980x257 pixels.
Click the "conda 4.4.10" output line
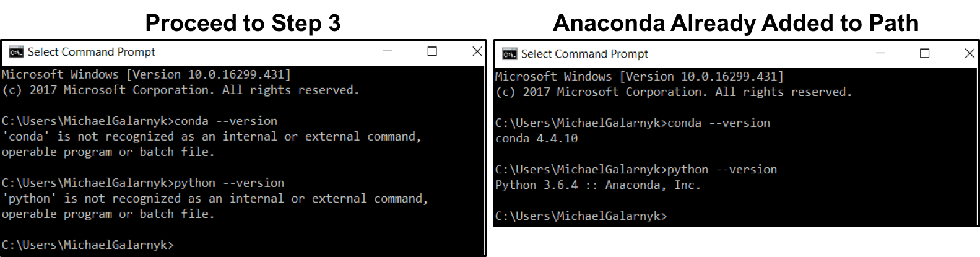coord(536,139)
